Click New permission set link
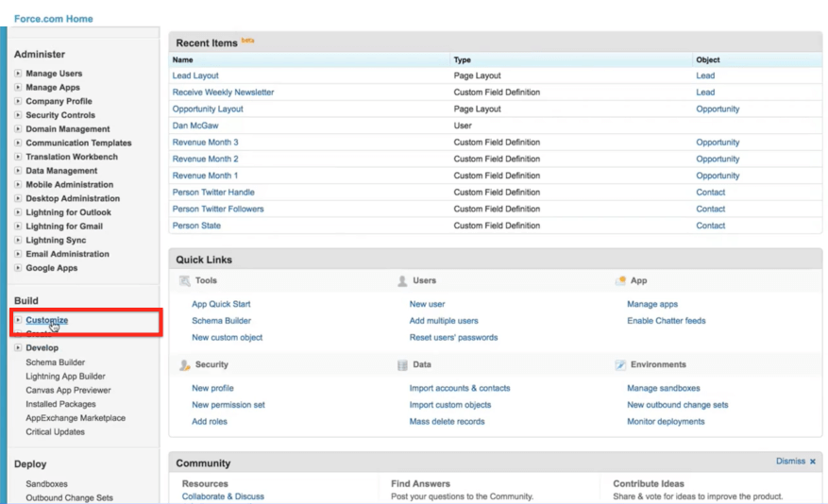This screenshot has height=504, width=828. (x=228, y=405)
